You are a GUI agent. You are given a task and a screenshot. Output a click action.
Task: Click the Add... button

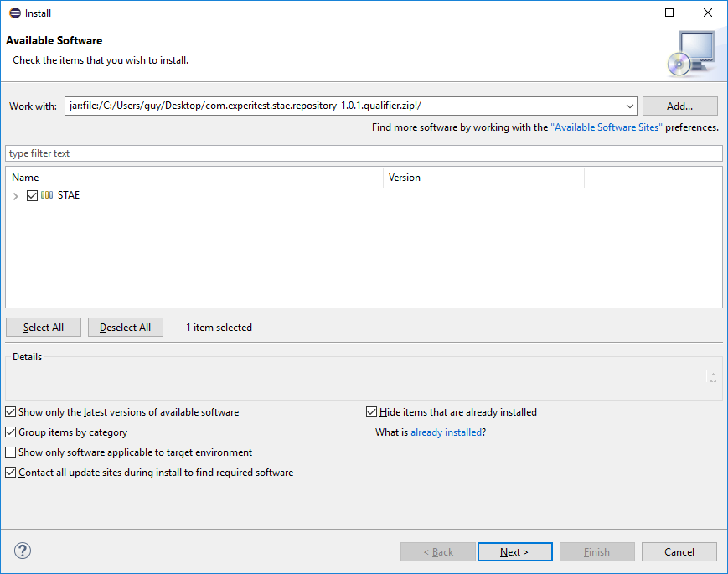pyautogui.click(x=679, y=106)
